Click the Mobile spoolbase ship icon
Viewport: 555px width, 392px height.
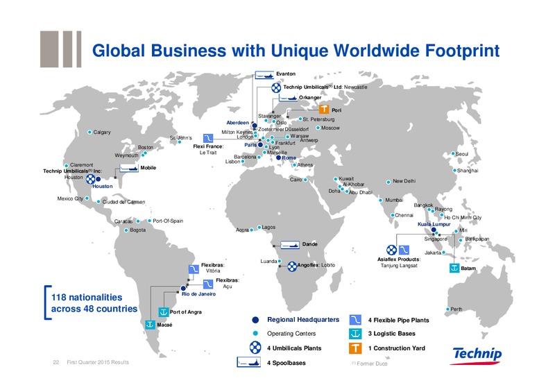tap(129, 168)
